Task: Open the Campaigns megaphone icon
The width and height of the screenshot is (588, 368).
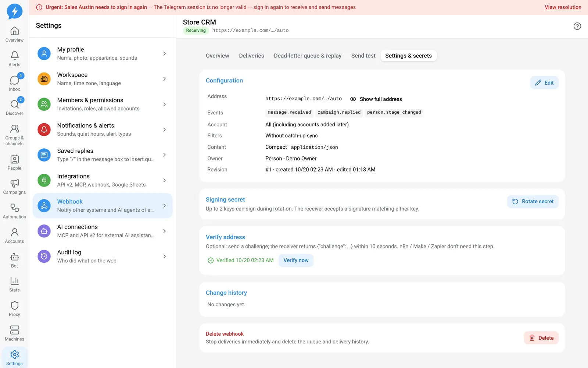Action: point(14,187)
